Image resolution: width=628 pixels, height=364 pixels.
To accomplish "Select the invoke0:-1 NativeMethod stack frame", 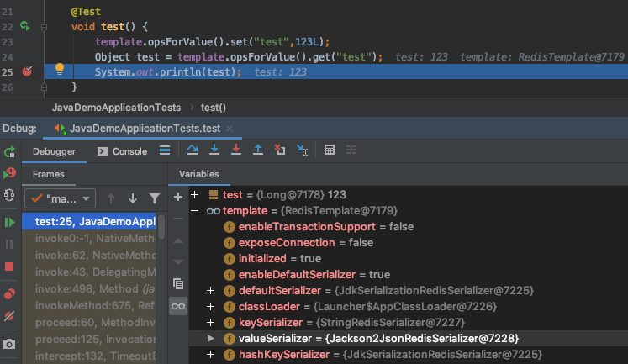I will (x=92, y=239).
